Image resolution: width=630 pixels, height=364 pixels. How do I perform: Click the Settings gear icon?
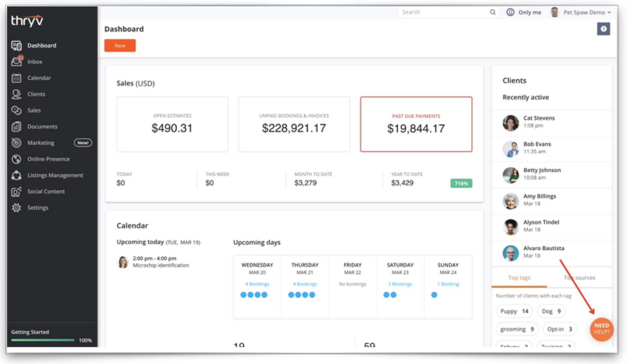tap(16, 208)
